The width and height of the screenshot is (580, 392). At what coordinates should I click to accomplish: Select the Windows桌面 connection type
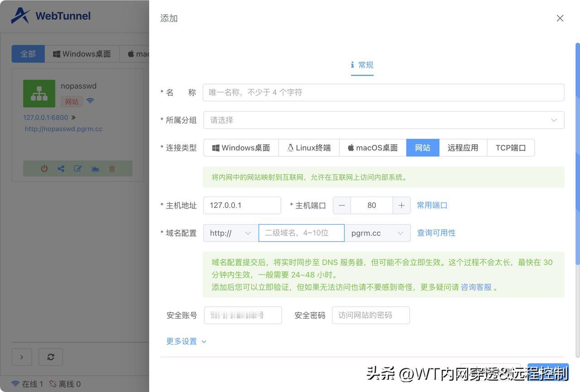(241, 147)
